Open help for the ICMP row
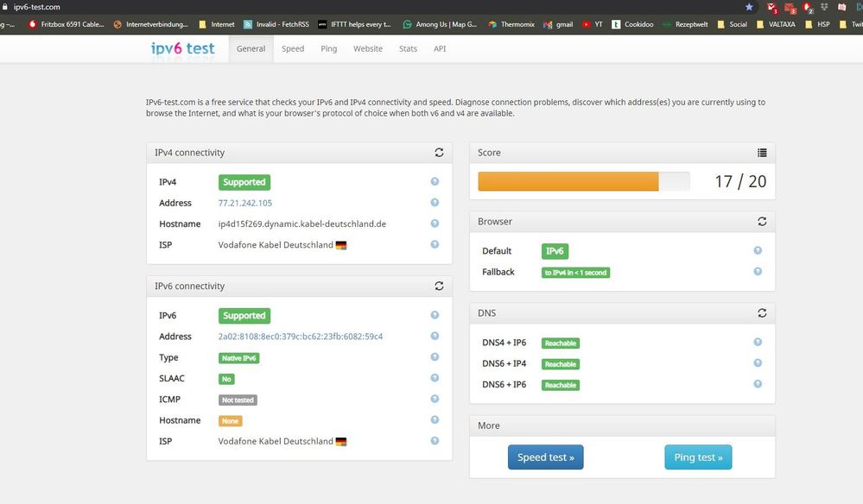This screenshot has height=504, width=863. click(x=435, y=399)
